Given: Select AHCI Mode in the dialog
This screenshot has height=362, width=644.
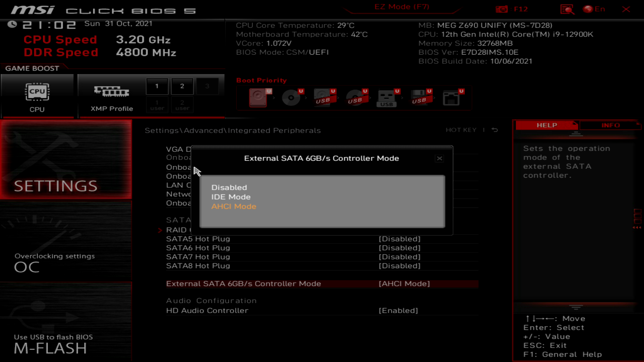Looking at the screenshot, I should coord(234,206).
